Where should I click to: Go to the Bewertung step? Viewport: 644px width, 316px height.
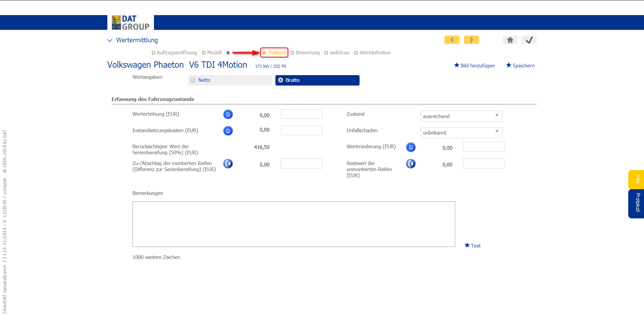[305, 53]
